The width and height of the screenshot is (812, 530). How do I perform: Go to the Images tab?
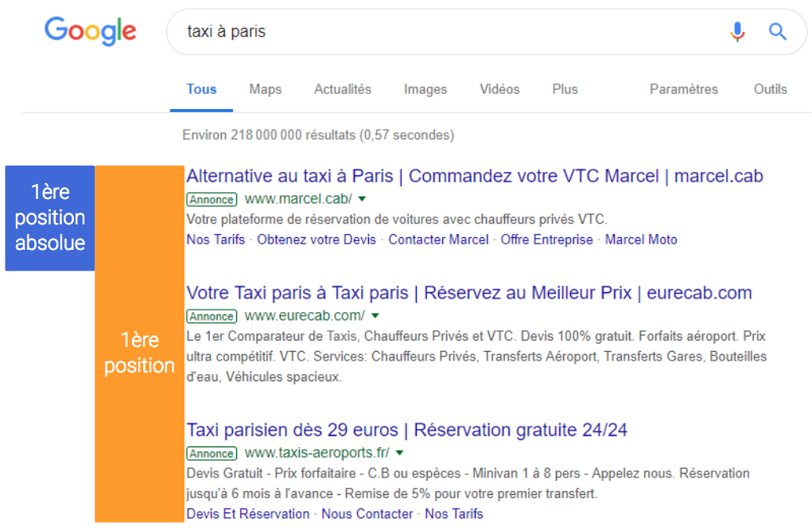[x=425, y=89]
